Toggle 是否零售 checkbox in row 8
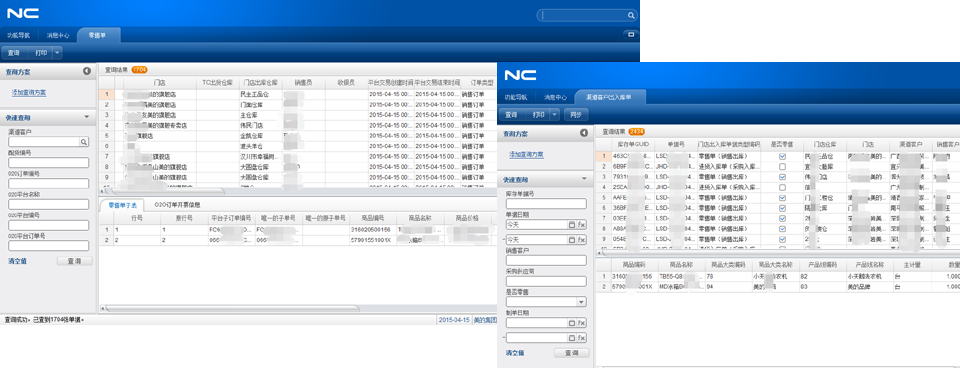This screenshot has width=960, height=368. 782,228
